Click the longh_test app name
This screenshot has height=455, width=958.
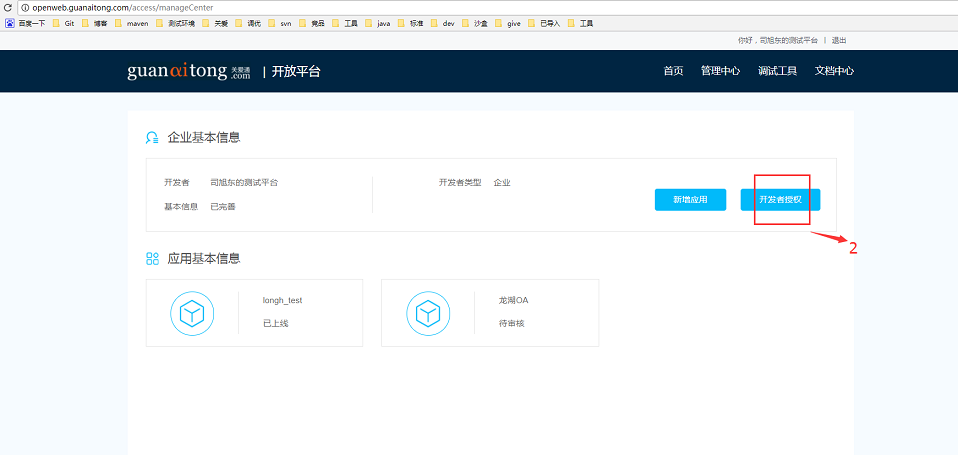click(x=282, y=300)
